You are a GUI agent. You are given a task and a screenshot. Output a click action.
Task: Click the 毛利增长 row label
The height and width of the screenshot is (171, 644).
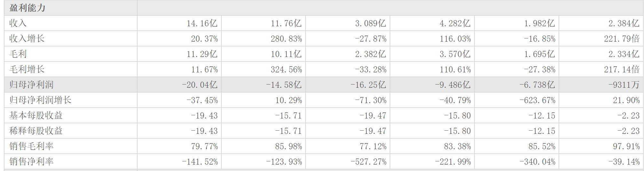click(x=27, y=69)
